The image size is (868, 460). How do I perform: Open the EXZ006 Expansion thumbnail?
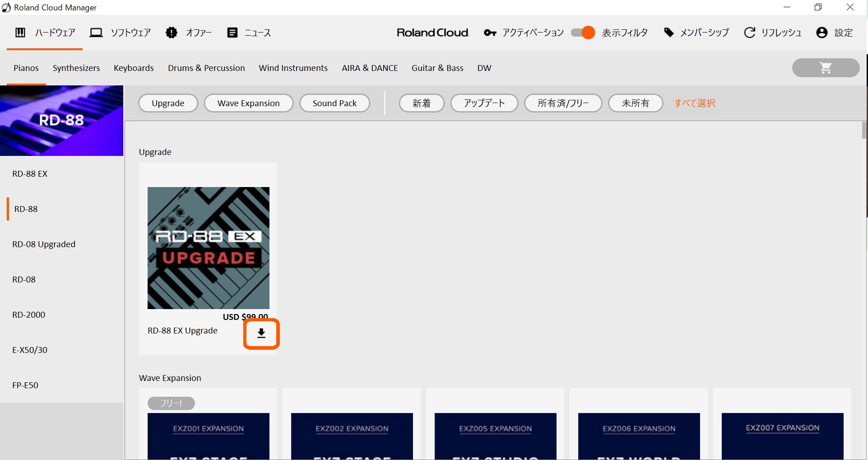click(x=639, y=437)
